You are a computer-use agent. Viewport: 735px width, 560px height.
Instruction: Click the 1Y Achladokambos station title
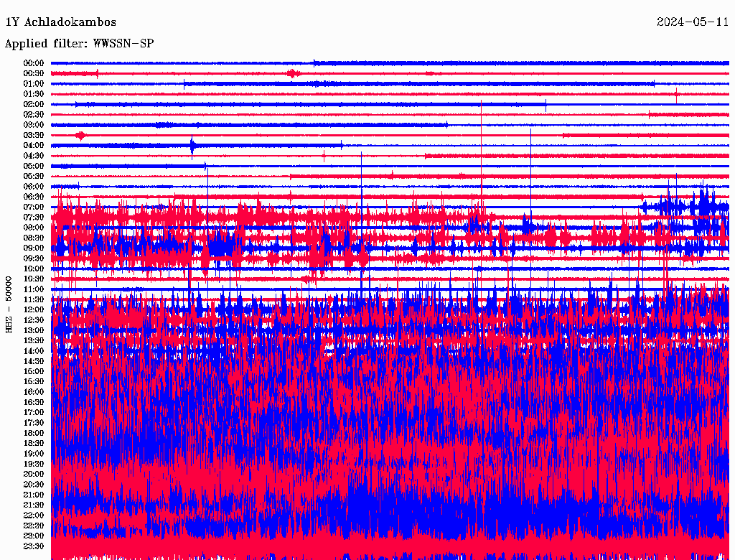[60, 22]
